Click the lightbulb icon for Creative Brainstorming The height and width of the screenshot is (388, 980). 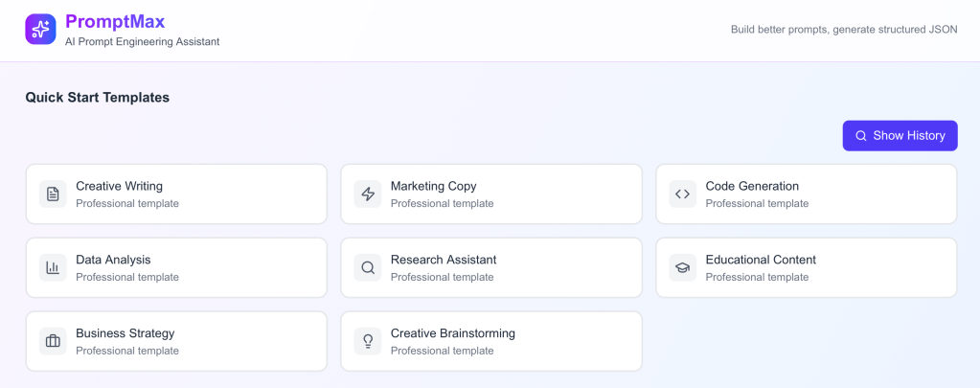pos(368,341)
